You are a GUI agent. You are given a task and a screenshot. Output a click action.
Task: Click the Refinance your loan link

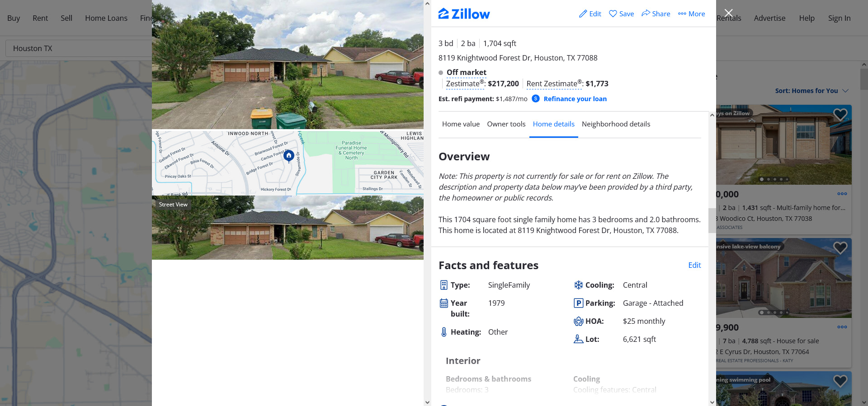point(575,99)
